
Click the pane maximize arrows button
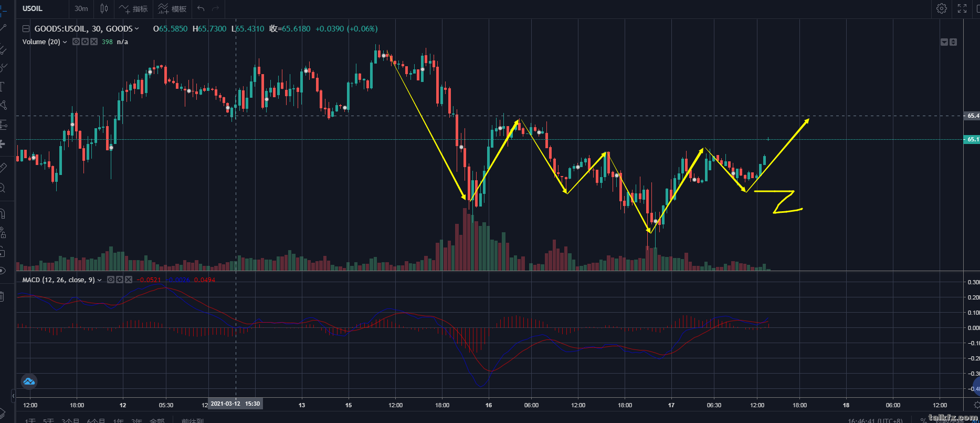click(953, 42)
